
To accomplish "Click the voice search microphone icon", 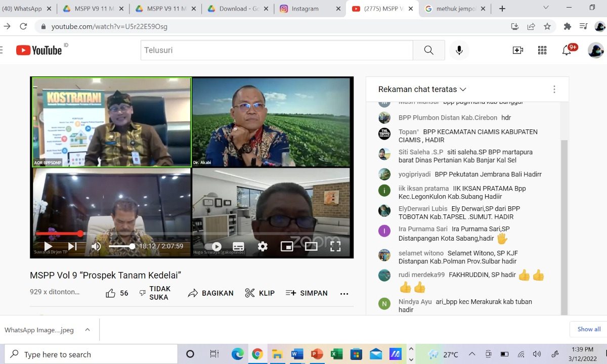I will coord(459,50).
